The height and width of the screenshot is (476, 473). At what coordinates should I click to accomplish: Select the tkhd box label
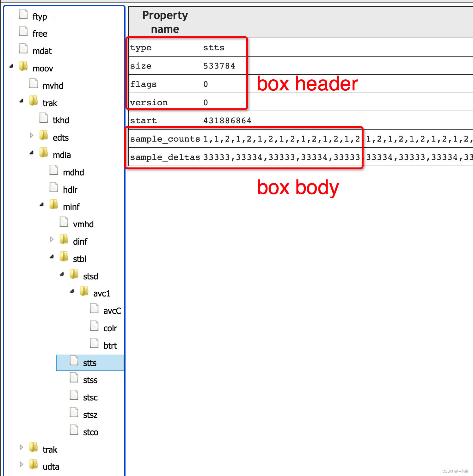coord(61,120)
